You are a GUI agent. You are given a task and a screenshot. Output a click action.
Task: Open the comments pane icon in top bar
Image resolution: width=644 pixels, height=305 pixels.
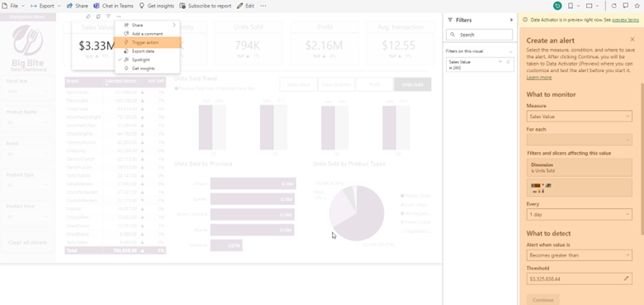pyautogui.click(x=626, y=6)
